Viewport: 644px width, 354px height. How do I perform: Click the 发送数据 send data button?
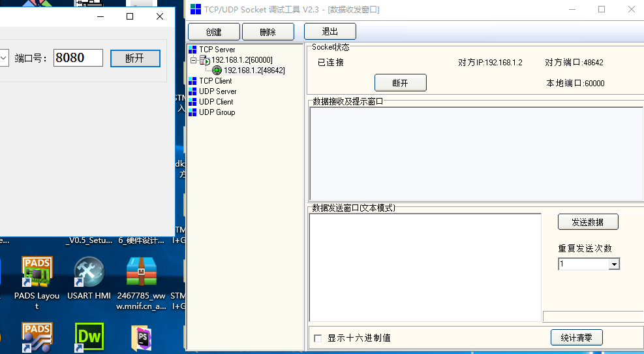588,222
